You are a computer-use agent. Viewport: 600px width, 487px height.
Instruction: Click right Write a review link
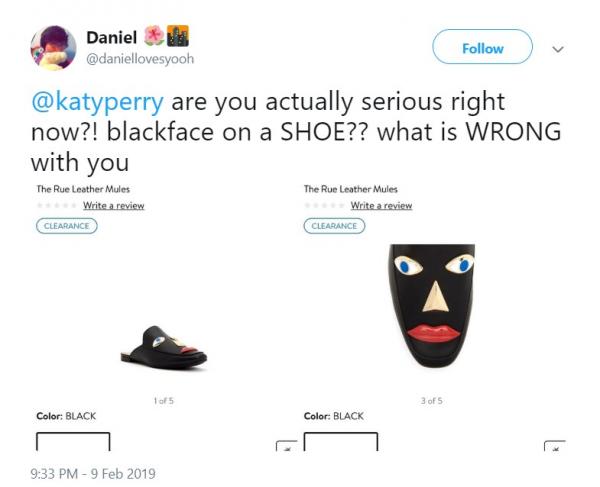[x=381, y=205]
